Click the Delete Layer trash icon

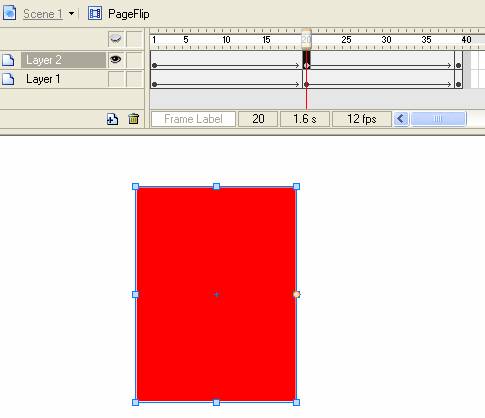(x=133, y=119)
